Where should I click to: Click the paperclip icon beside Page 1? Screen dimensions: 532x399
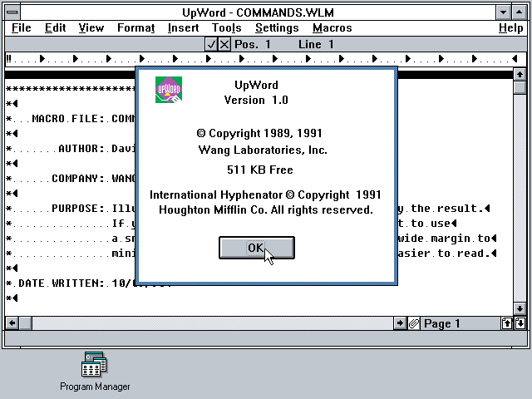coord(414,323)
